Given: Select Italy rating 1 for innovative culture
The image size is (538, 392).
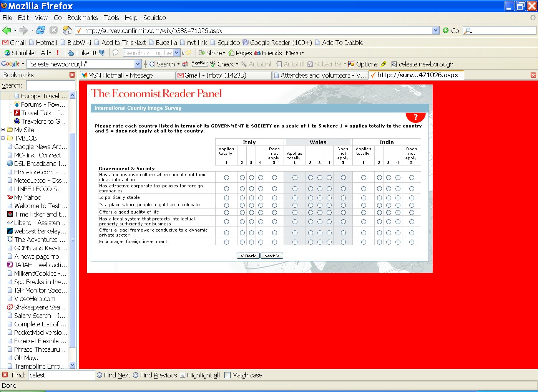Looking at the screenshot, I should pos(226,177).
